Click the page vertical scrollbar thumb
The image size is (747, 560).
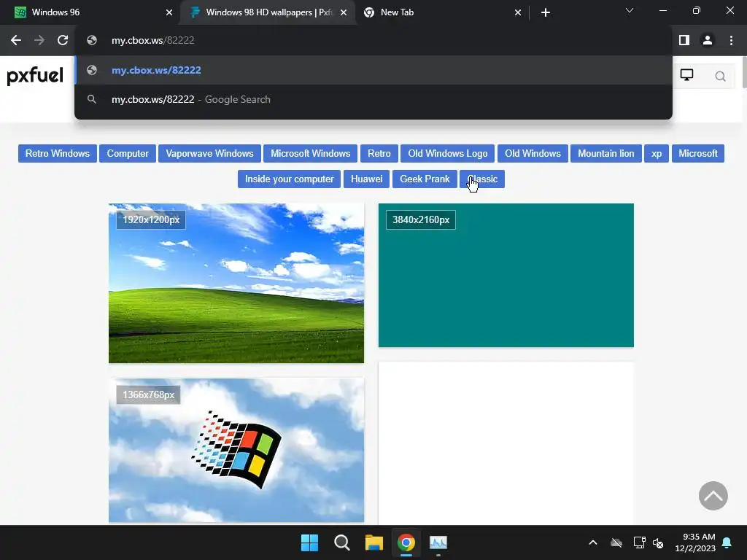click(744, 72)
